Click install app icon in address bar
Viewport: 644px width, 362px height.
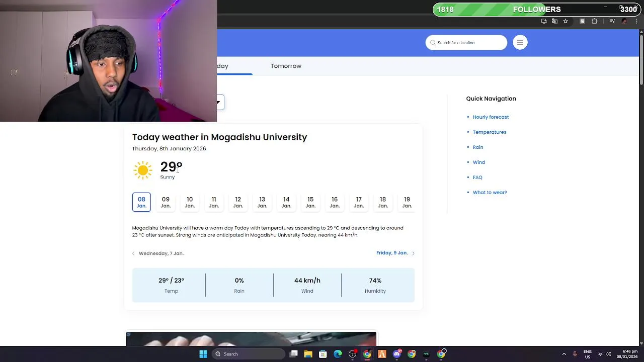[x=544, y=21]
